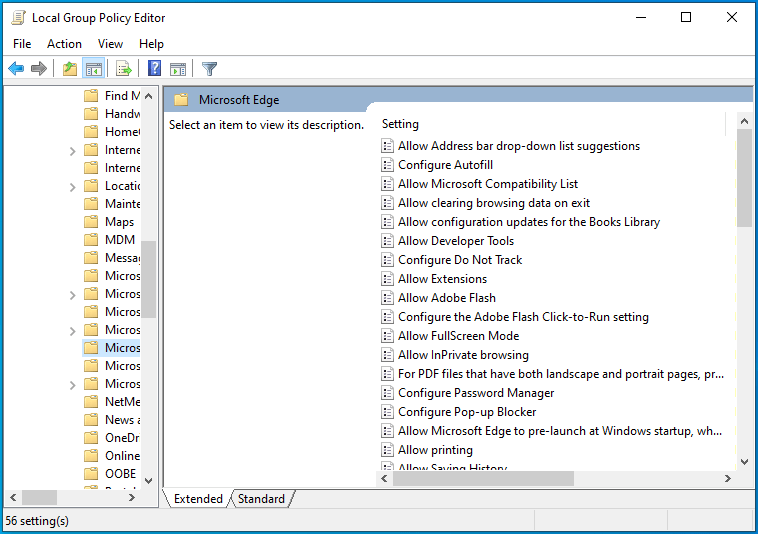This screenshot has height=534, width=758.
Task: Open the Help menu
Action: [x=151, y=44]
